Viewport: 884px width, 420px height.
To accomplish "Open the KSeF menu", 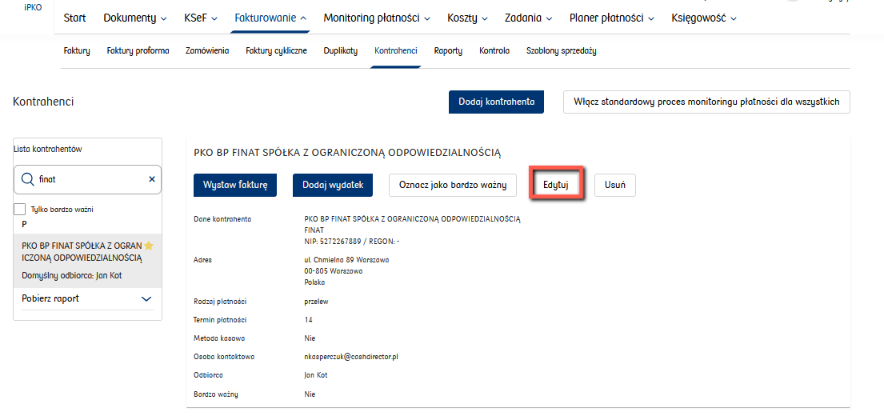I will (201, 18).
